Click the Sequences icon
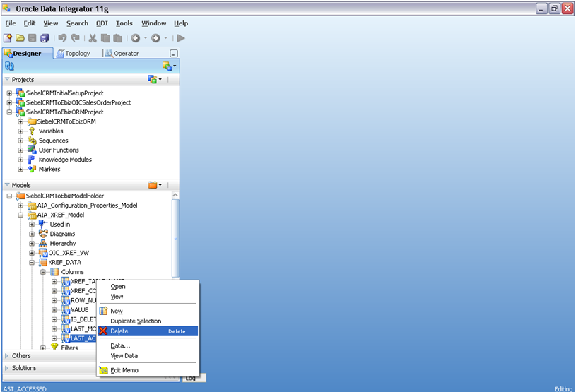Viewport: 576px width, 392px height. pyautogui.click(x=33, y=141)
